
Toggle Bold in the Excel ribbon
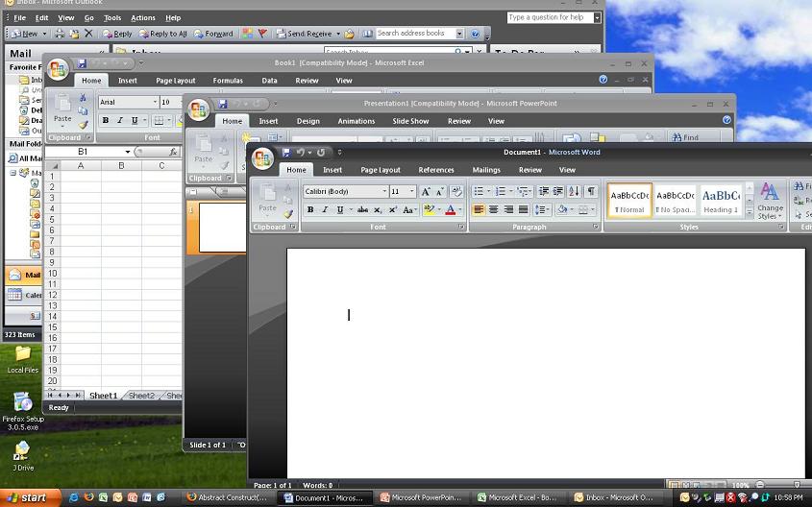tap(106, 120)
